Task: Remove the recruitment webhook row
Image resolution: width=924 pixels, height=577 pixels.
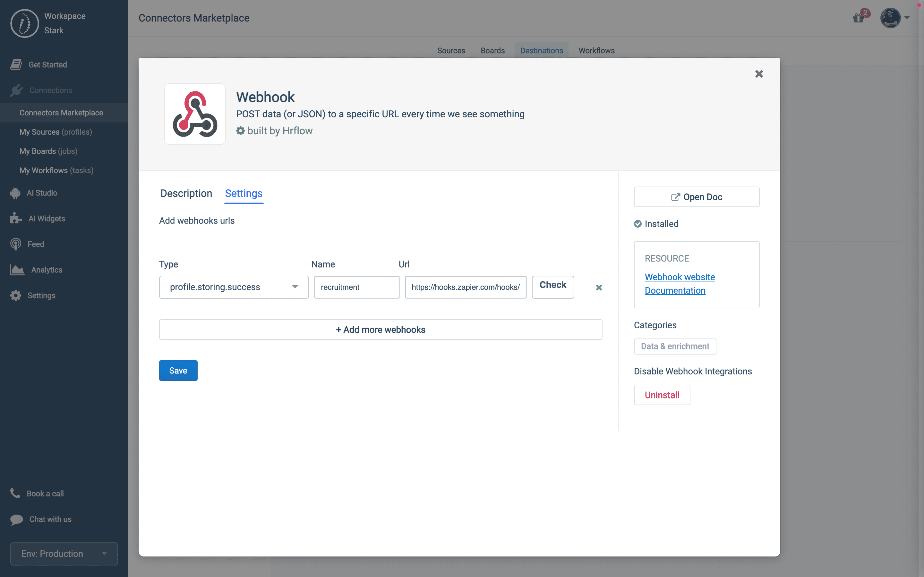Action: coord(599,287)
